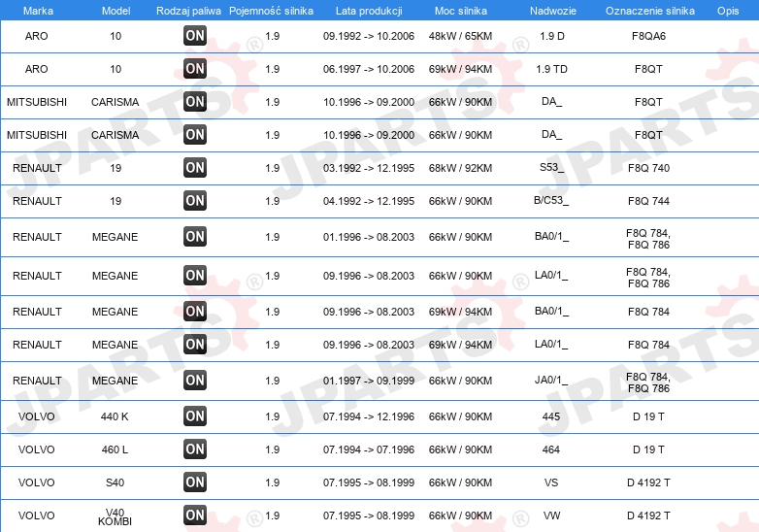Click the date range 07.1994 -> 12.1996

(369, 416)
